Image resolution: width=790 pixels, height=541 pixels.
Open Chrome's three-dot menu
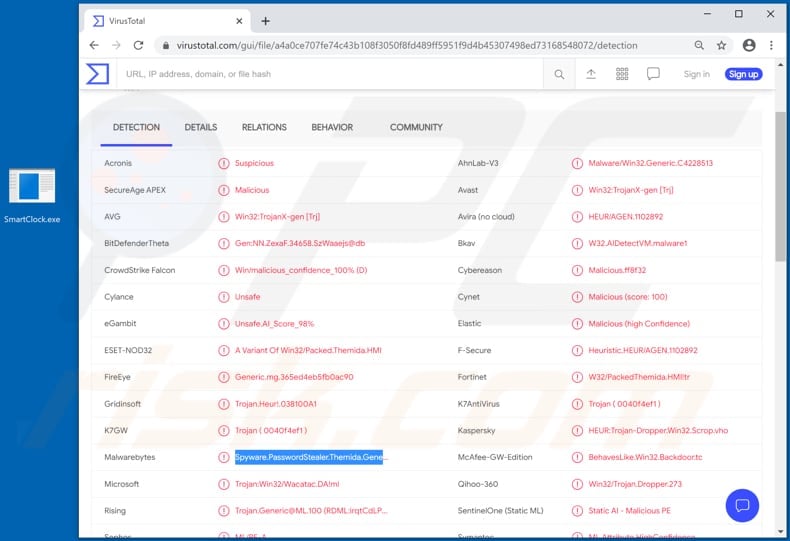(x=771, y=45)
